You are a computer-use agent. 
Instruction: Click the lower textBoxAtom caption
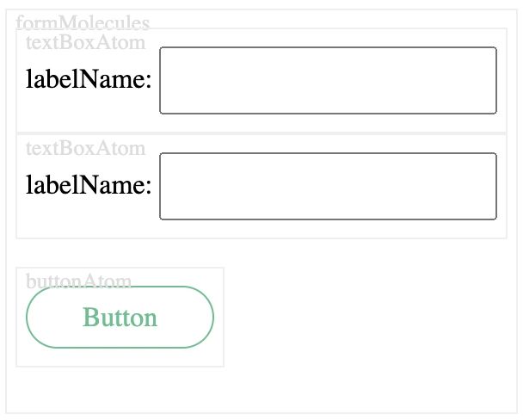85,147
